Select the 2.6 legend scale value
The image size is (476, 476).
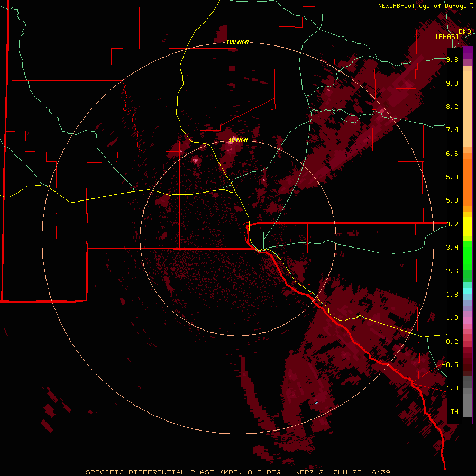point(452,271)
